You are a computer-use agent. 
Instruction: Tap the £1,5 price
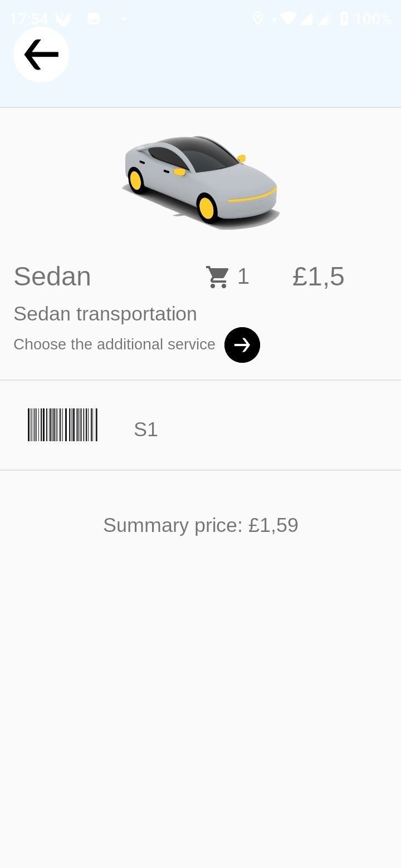coord(319,277)
